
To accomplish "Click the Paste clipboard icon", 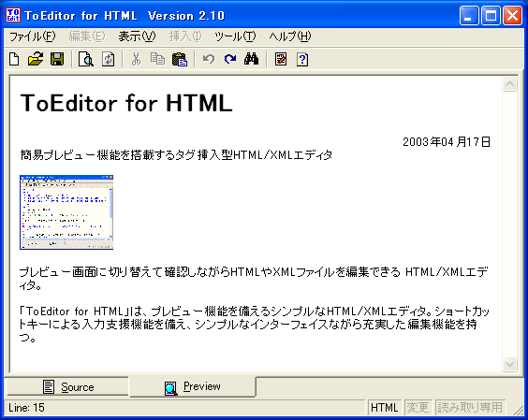I will coord(180,59).
